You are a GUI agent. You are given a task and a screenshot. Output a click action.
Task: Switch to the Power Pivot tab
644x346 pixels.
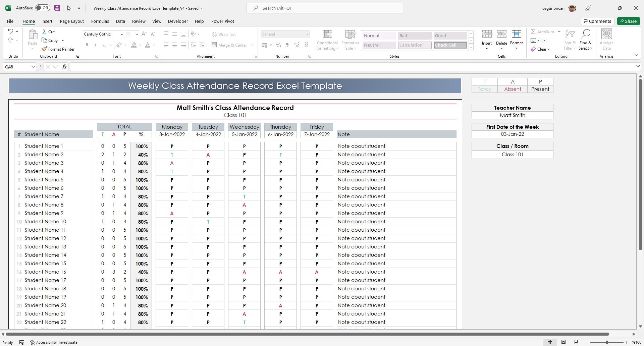(x=222, y=21)
